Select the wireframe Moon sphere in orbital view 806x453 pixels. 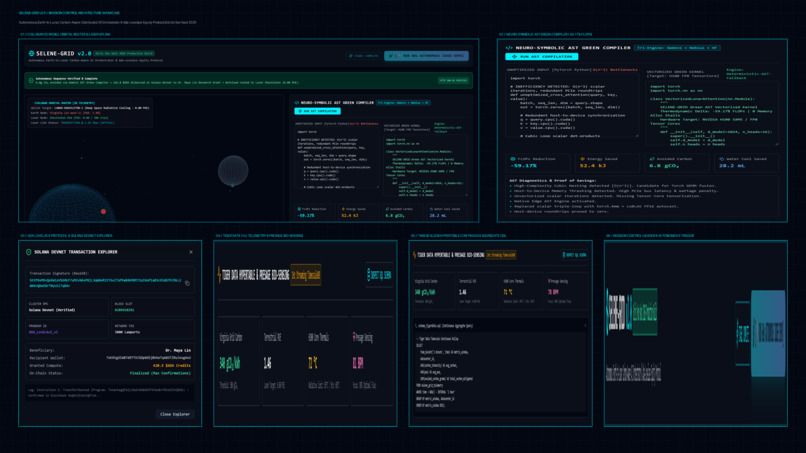point(233,171)
